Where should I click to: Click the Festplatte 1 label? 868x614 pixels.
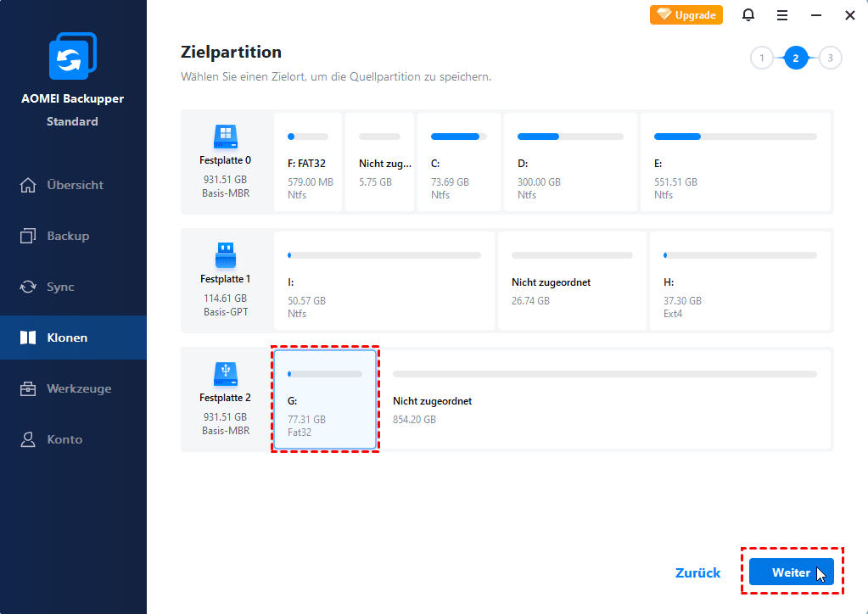(x=226, y=279)
